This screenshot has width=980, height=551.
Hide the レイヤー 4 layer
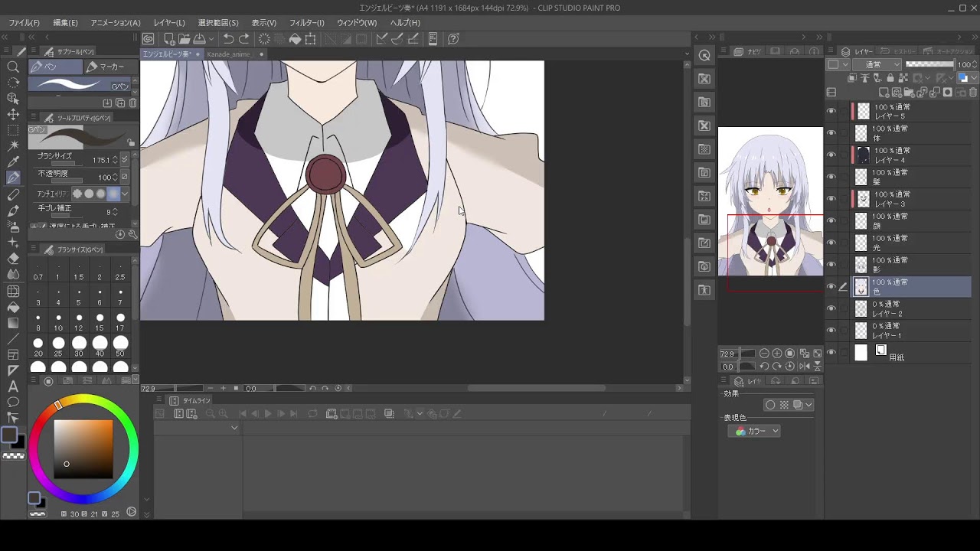[831, 155]
